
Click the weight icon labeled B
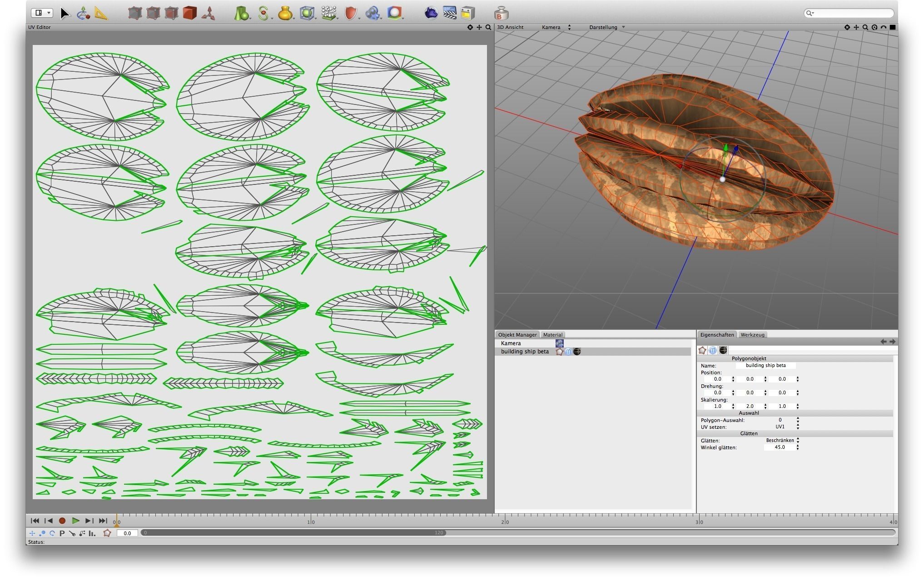click(x=501, y=13)
